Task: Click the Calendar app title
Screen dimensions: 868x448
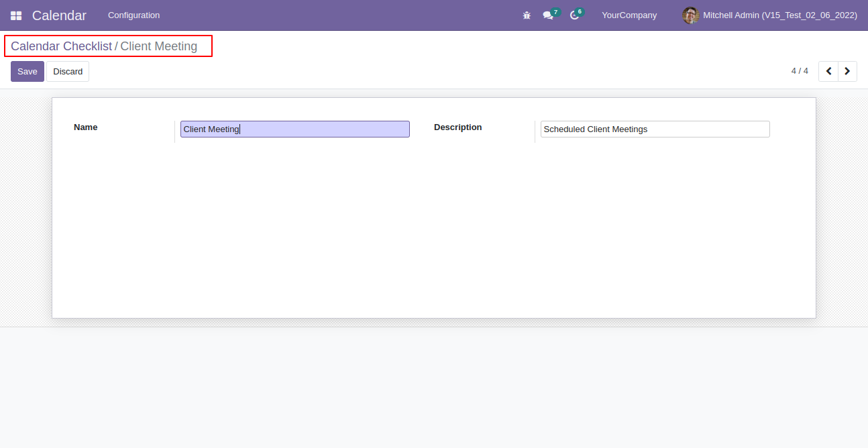Action: [59, 15]
